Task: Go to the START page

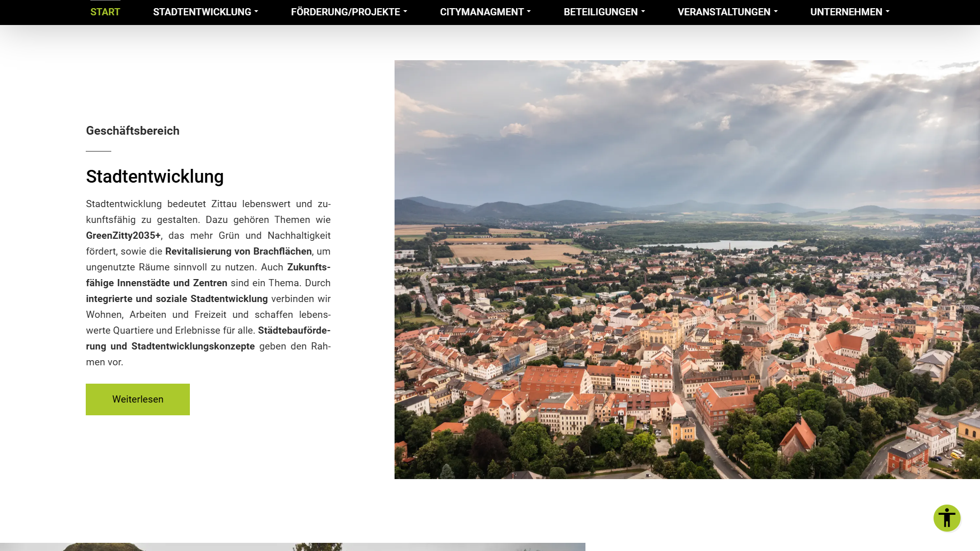Action: pyautogui.click(x=105, y=12)
